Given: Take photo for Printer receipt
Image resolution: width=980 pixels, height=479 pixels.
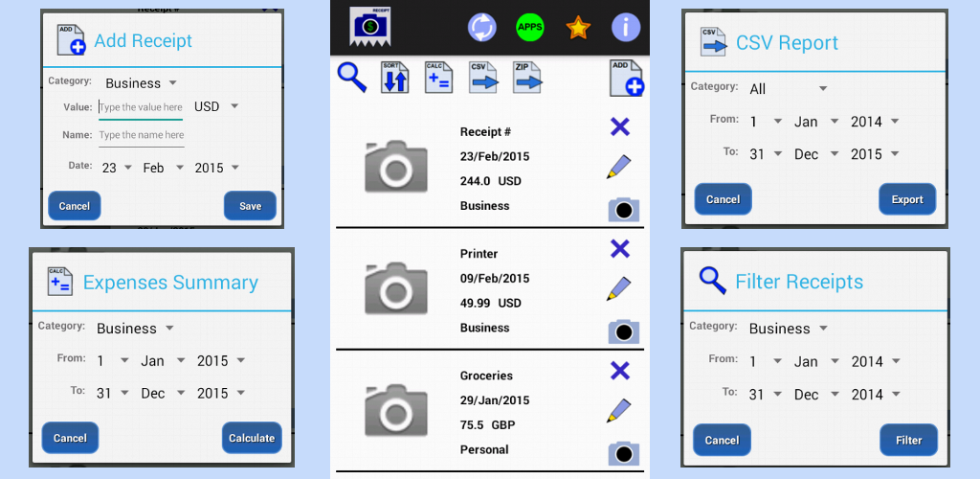Looking at the screenshot, I should 624,332.
